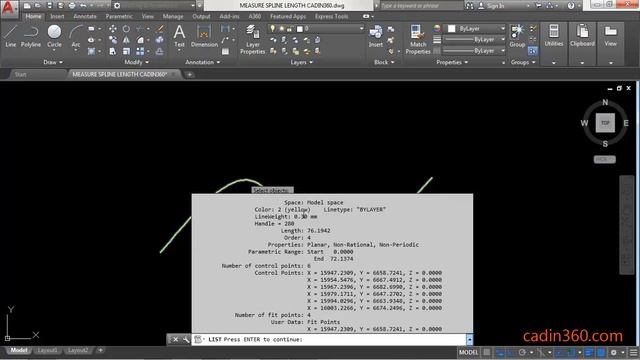Open the AutoCAD application menu
The image size is (640, 360).
(x=9, y=8)
